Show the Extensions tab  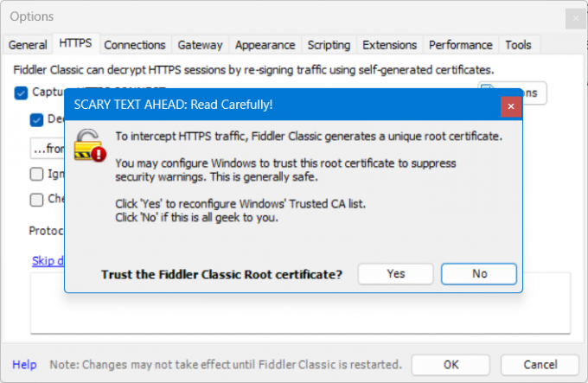(x=389, y=45)
